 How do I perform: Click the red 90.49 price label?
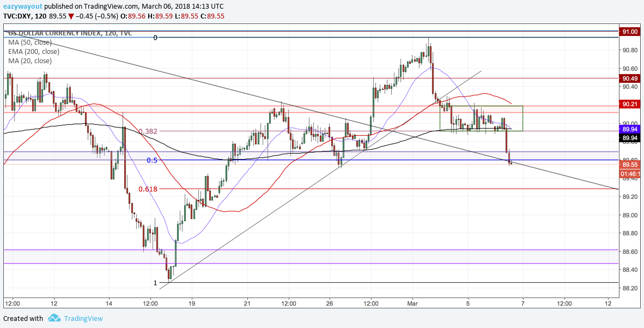pos(630,78)
